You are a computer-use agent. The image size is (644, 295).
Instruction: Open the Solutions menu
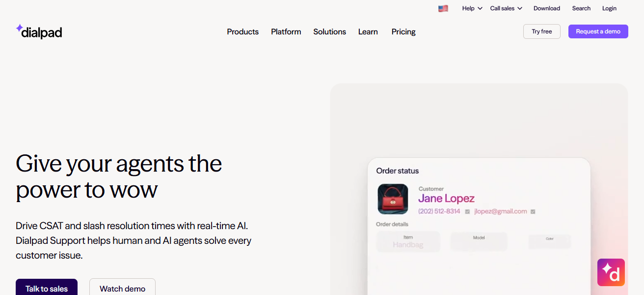click(x=330, y=31)
